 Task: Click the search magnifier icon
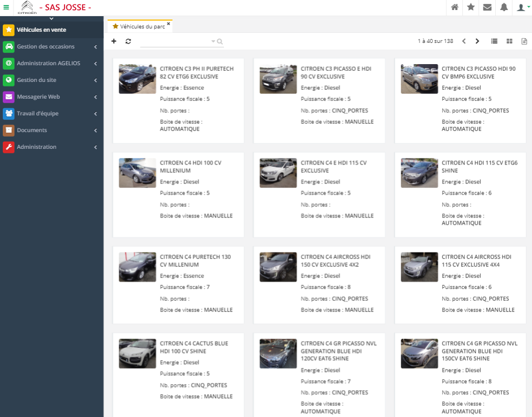220,41
